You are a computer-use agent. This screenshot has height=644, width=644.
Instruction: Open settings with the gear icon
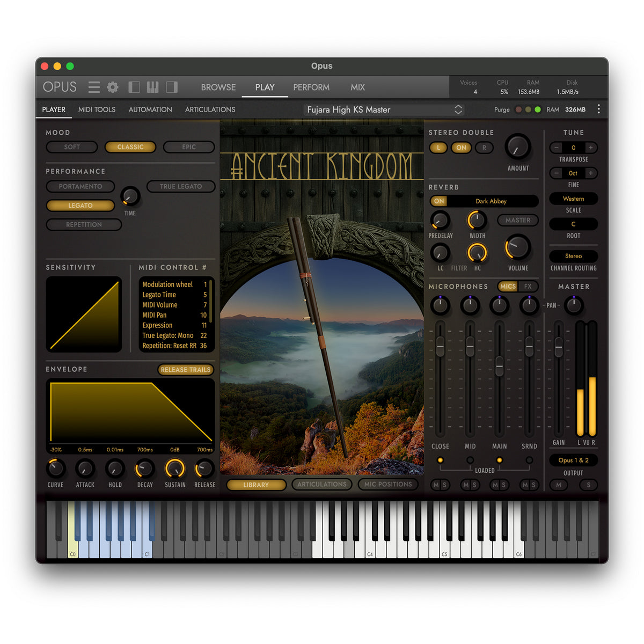[113, 87]
